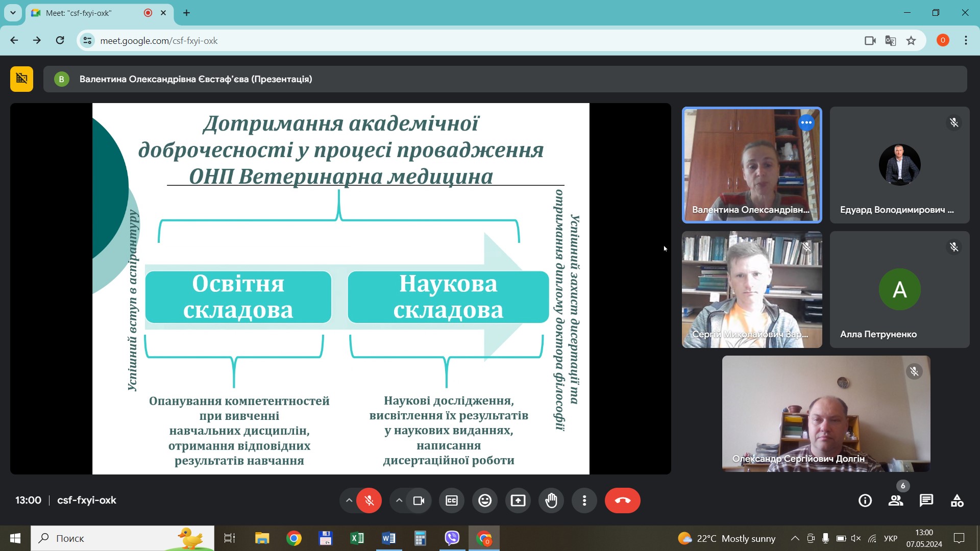Open options dots on Валентина tile

[x=806, y=122]
